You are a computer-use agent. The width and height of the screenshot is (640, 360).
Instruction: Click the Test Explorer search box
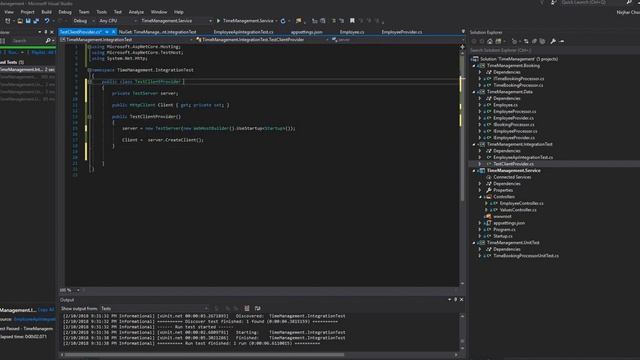tap(27, 41)
